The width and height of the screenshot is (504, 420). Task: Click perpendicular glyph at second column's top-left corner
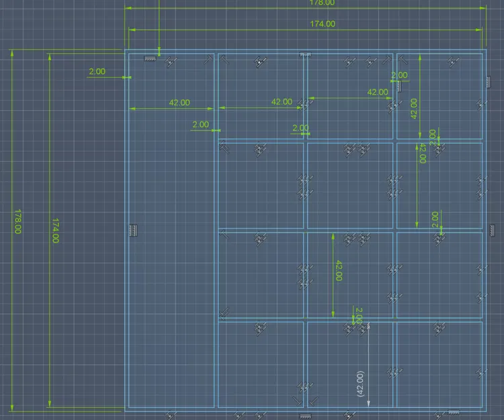coord(224,59)
